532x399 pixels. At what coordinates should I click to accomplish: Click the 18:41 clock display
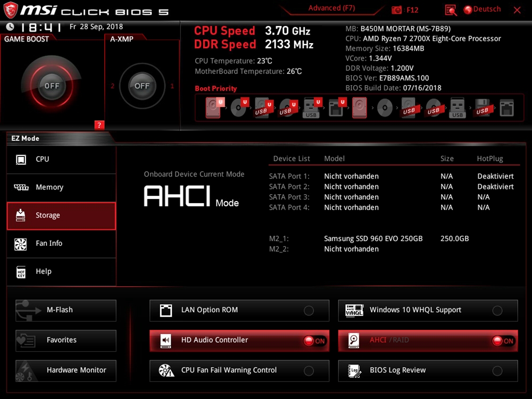click(x=41, y=27)
